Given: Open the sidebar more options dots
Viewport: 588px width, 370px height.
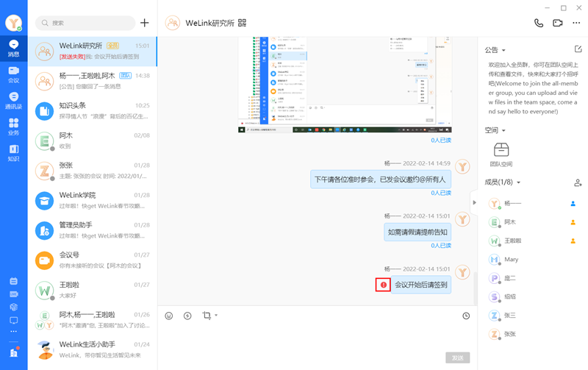Looking at the screenshot, I should (13, 331).
